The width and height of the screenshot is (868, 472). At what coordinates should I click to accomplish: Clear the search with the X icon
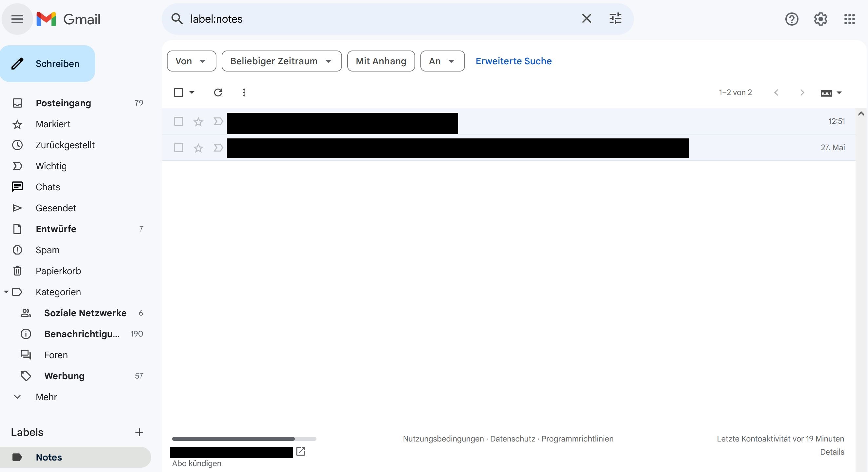pos(586,19)
